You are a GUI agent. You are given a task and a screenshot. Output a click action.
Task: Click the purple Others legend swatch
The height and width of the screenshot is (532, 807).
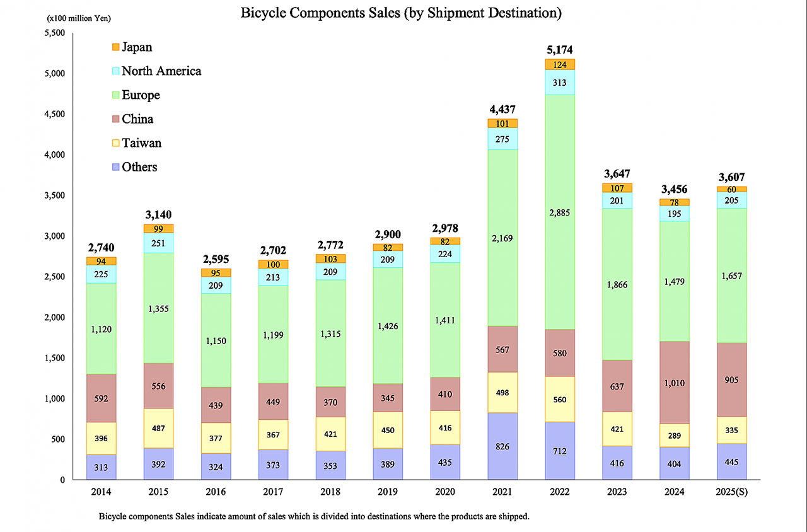115,167
